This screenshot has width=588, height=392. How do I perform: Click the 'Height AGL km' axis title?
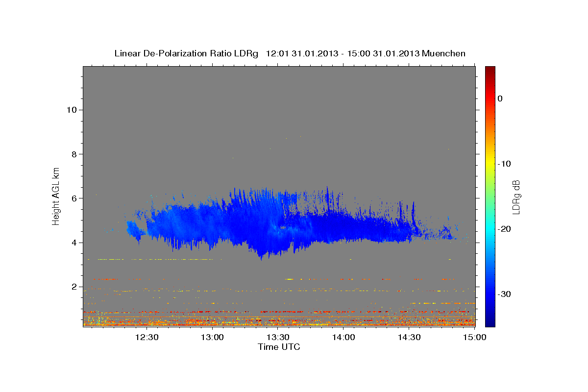tap(56, 196)
